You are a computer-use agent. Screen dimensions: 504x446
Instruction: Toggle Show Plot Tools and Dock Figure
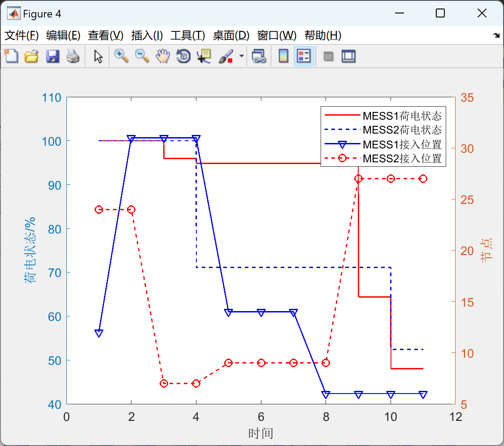349,56
